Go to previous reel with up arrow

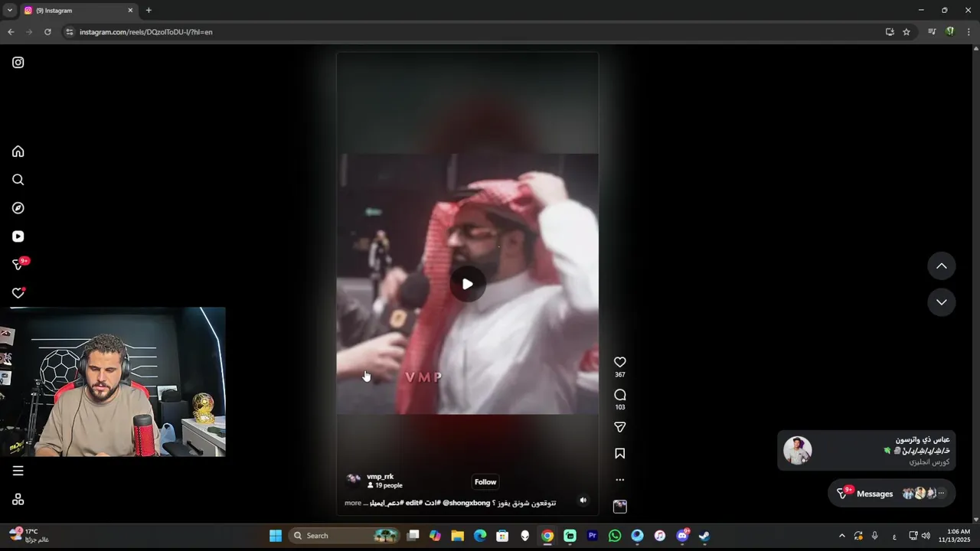942,266
